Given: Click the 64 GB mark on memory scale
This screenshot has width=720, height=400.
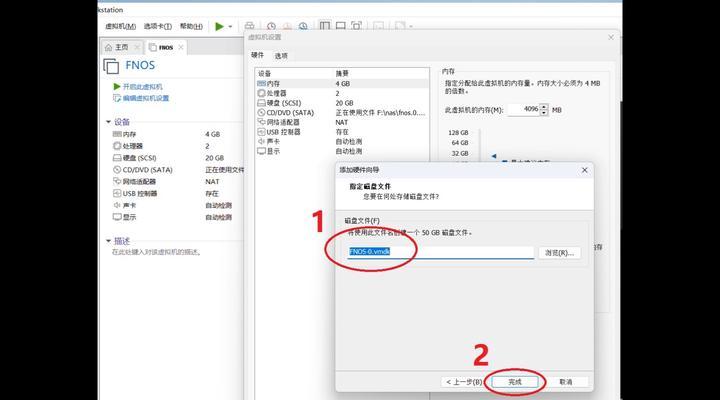Looking at the screenshot, I should tap(460, 143).
